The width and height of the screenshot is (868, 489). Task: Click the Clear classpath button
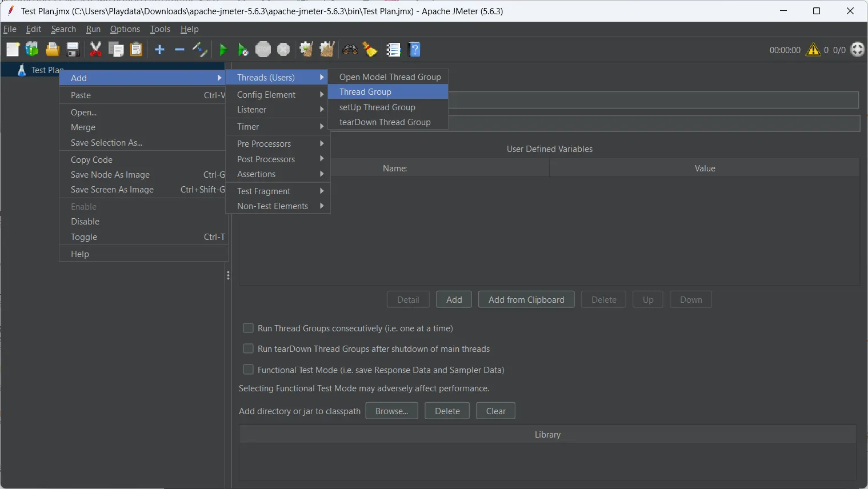pos(495,411)
